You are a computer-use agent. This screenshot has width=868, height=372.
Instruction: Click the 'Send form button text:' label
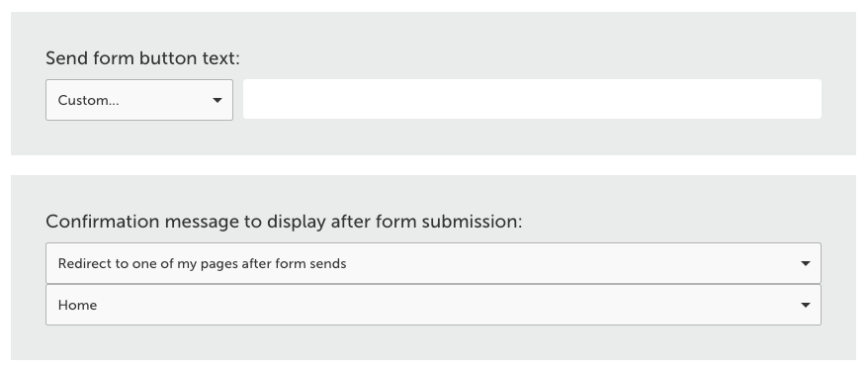(142, 58)
